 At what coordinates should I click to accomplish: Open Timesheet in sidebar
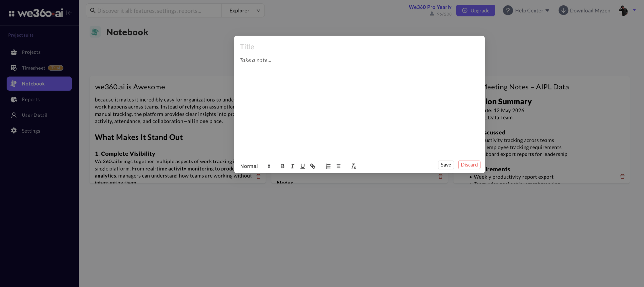point(39,68)
